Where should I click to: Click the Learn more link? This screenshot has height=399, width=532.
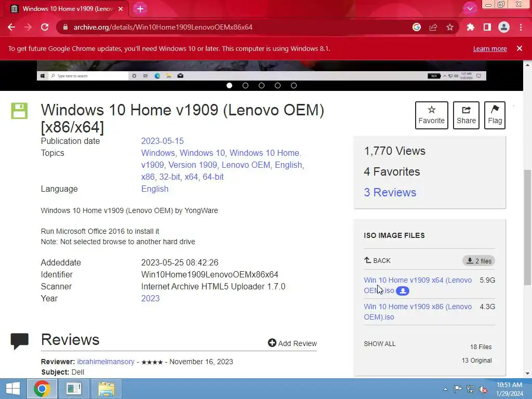(490, 48)
